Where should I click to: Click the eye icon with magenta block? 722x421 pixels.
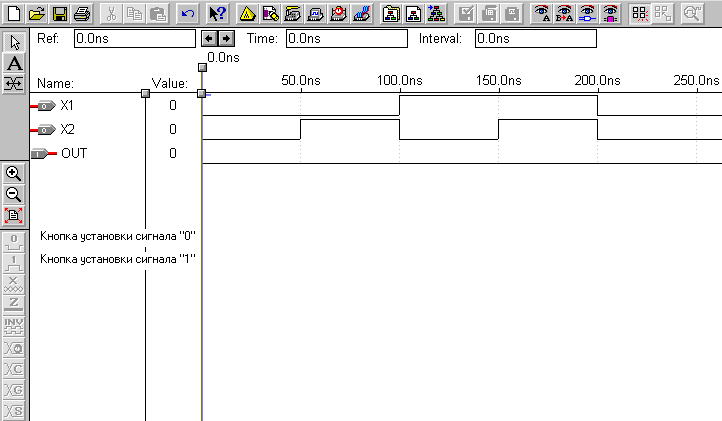611,14
